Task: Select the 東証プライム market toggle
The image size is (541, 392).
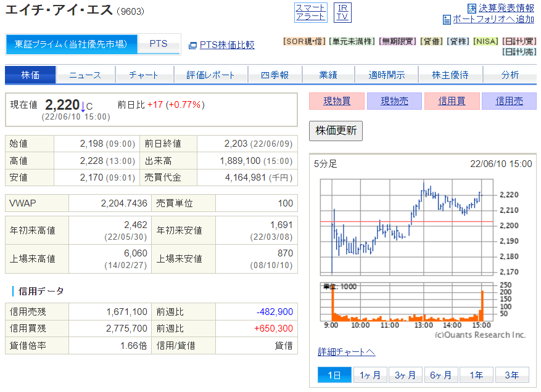Action: point(71,44)
